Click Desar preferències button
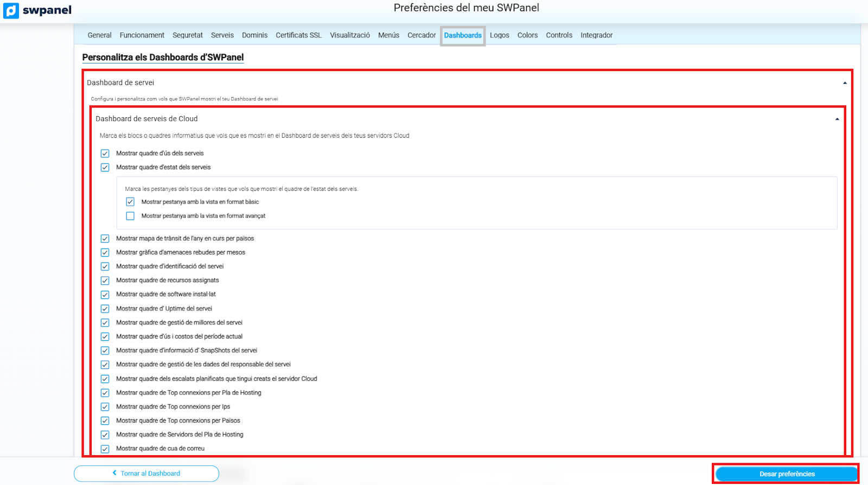 pyautogui.click(x=786, y=474)
